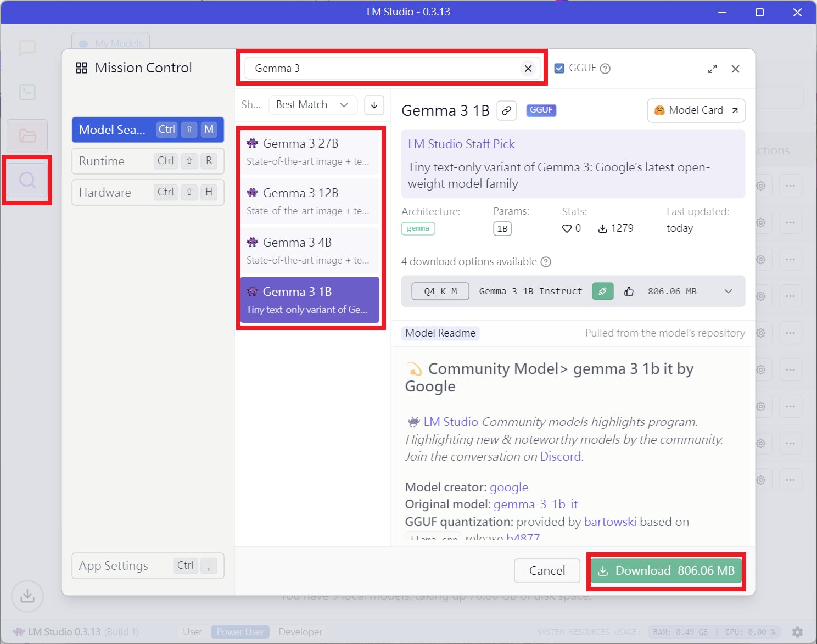The height and width of the screenshot is (644, 817).
Task: Select Gemma 3 27B in results
Action: 310,152
